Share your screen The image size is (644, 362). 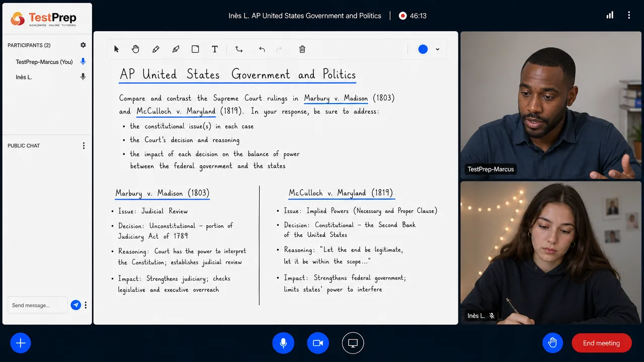click(353, 343)
